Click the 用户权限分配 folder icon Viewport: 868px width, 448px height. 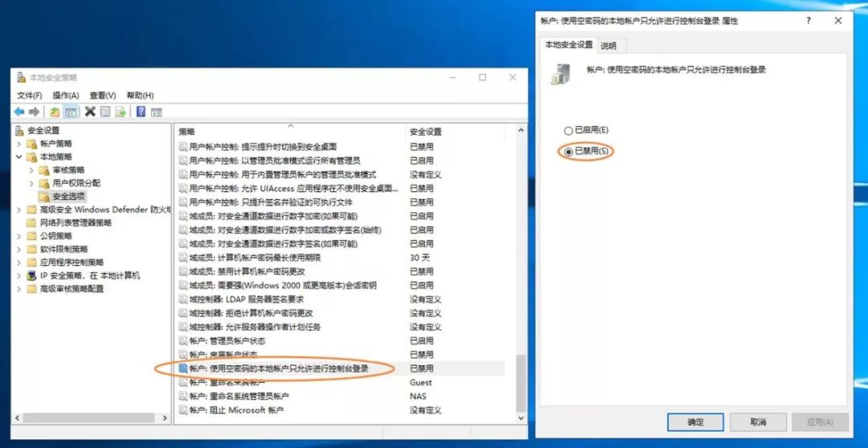point(44,183)
